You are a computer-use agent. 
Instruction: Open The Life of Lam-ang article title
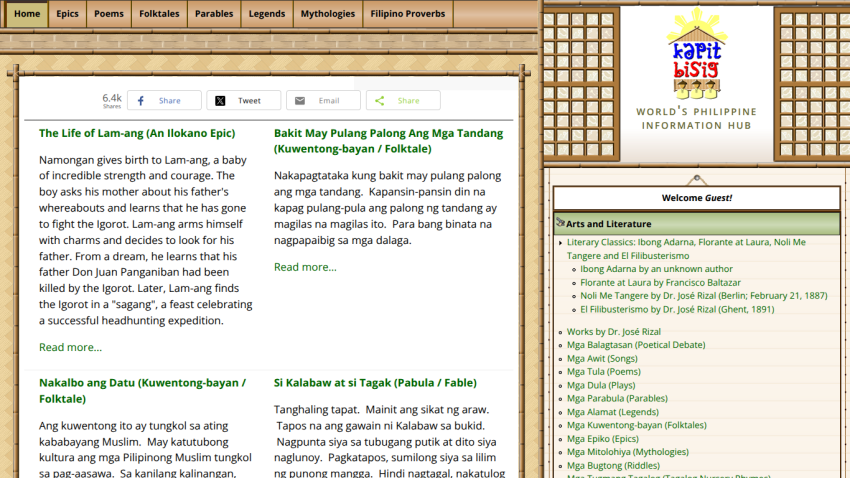(137, 133)
